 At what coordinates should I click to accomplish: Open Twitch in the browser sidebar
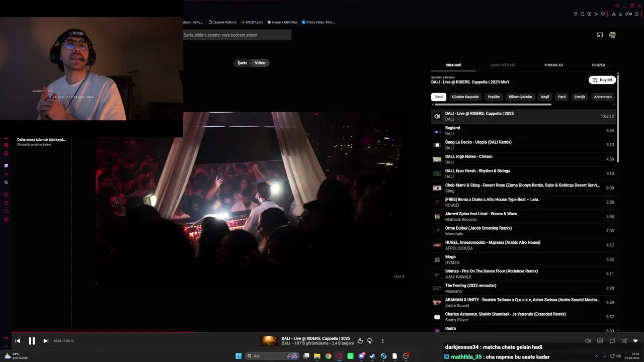[x=6, y=165]
